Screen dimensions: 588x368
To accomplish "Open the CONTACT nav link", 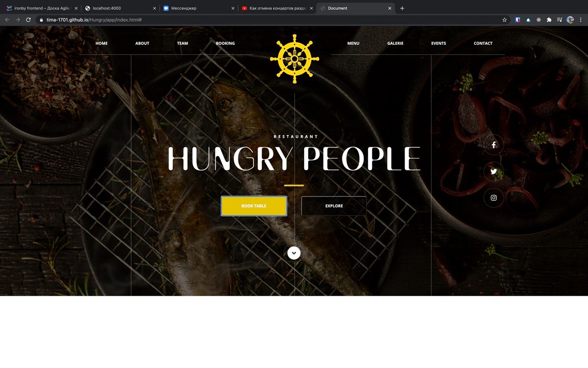I will 483,43.
